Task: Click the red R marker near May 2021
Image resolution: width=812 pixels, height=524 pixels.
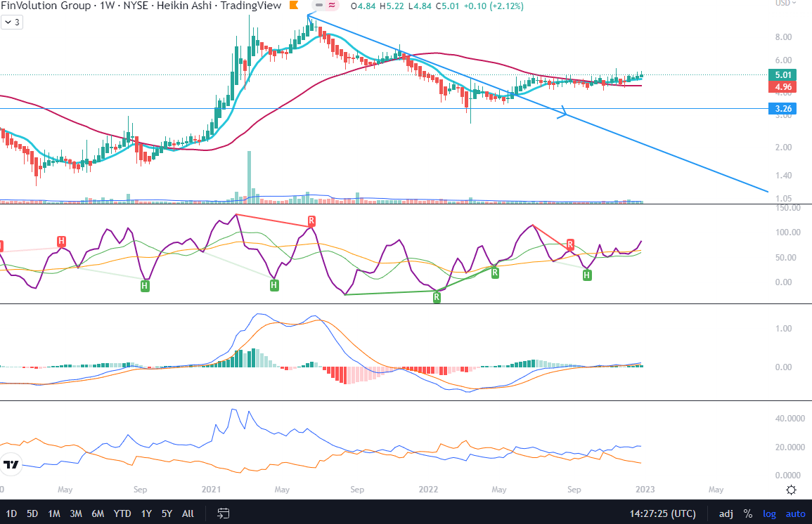Action: 311,221
